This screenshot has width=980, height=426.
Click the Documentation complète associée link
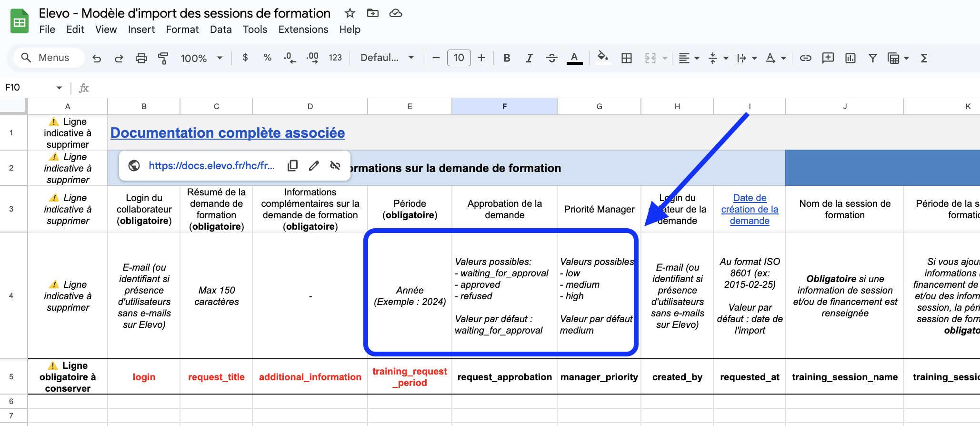click(x=228, y=133)
